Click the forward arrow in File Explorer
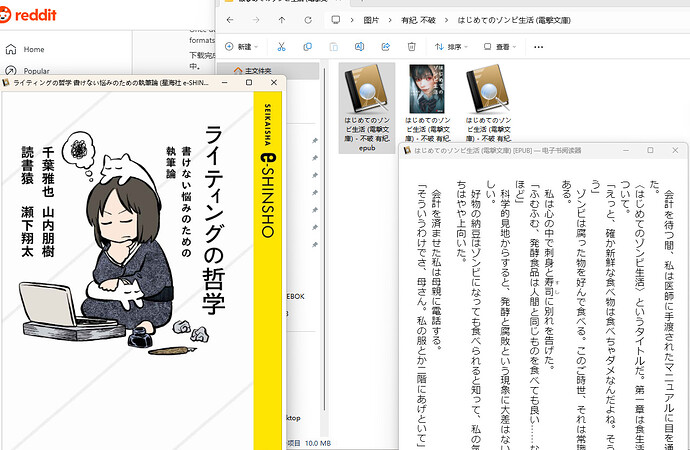The width and height of the screenshot is (690, 450). click(256, 20)
